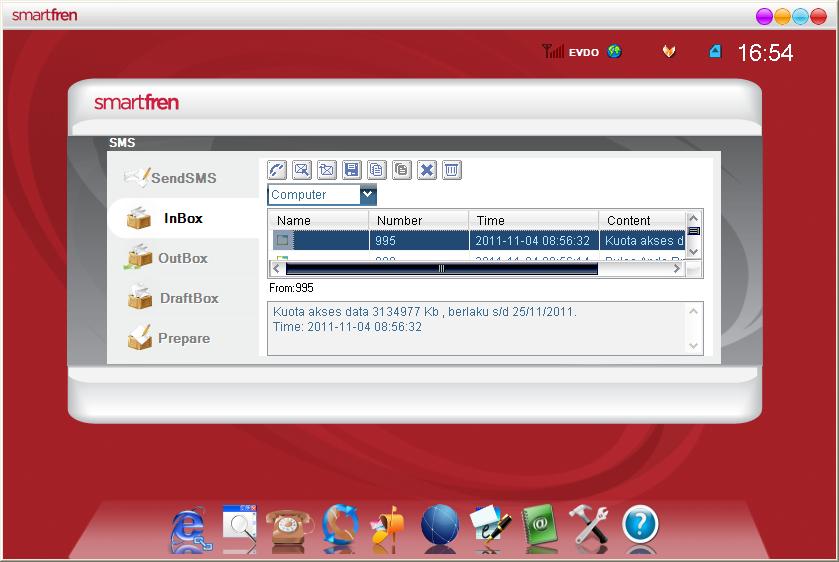Click the message list scroll up arrow
This screenshot has width=839, height=562.
click(x=693, y=218)
